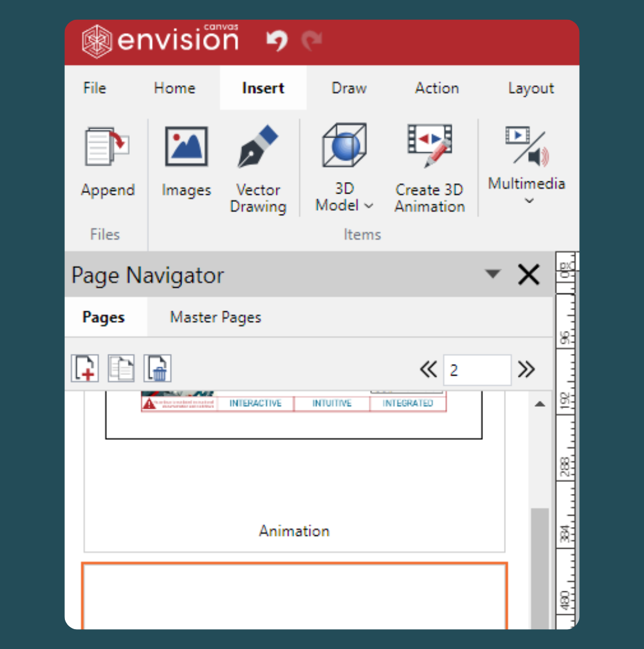Select the Vector Drawing pen icon
Viewport: 644px width, 649px height.
click(x=258, y=146)
